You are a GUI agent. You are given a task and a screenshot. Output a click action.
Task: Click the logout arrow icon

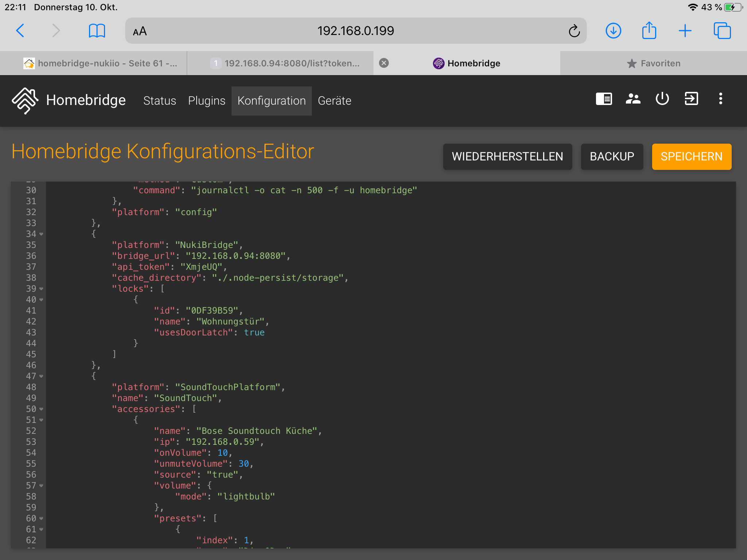coord(691,99)
